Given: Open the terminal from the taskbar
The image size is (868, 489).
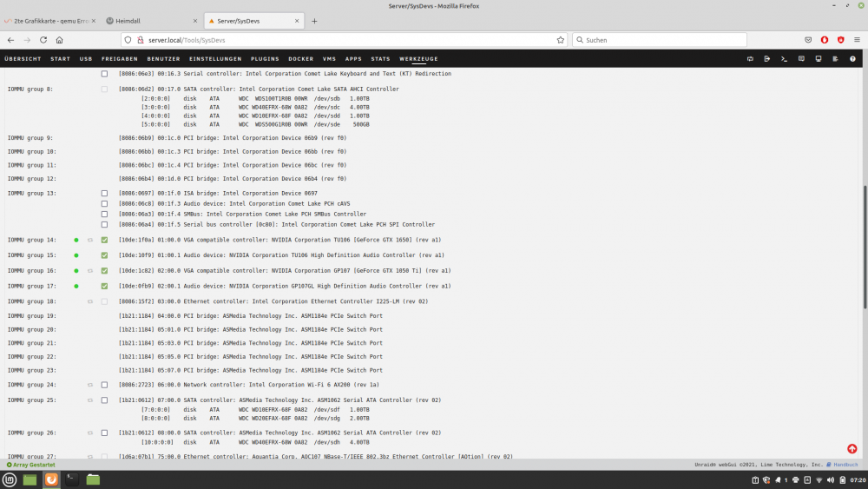Looking at the screenshot, I should (72, 479).
